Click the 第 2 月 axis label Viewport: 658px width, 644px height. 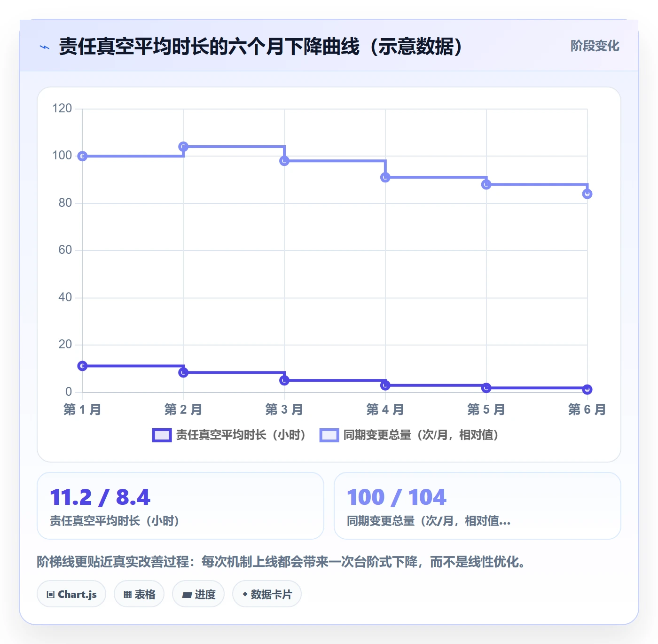(x=183, y=410)
